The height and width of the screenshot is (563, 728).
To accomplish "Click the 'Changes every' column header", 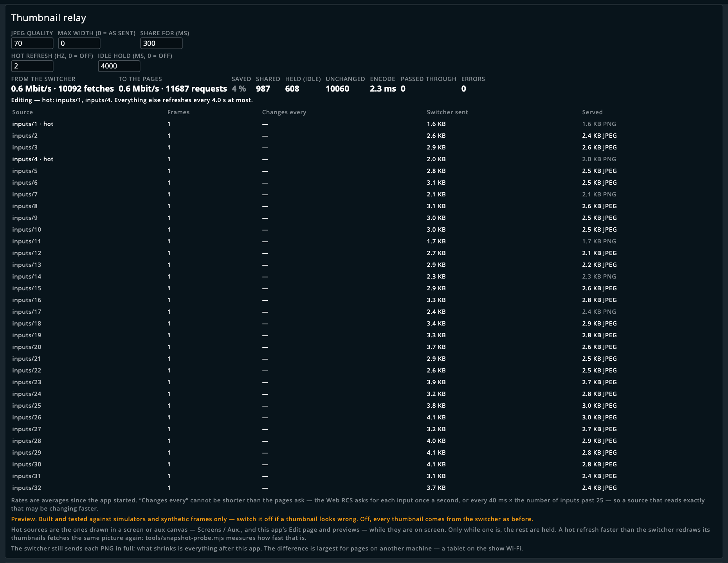I will click(x=284, y=112).
